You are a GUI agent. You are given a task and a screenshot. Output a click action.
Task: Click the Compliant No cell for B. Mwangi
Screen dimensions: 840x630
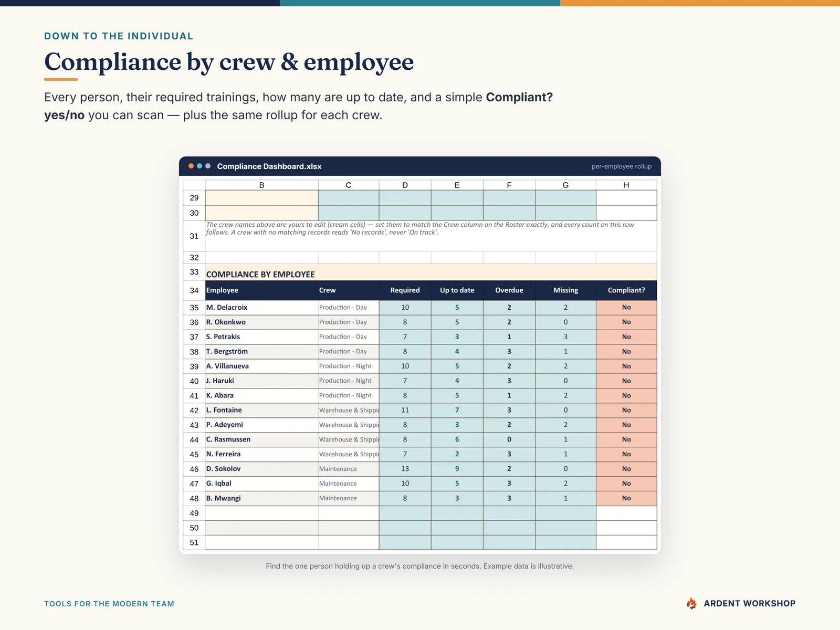[x=626, y=499]
